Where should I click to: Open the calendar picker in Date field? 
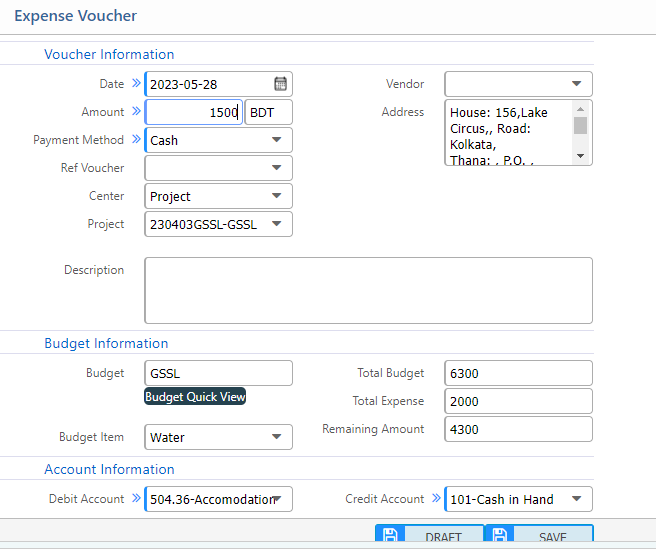281,84
